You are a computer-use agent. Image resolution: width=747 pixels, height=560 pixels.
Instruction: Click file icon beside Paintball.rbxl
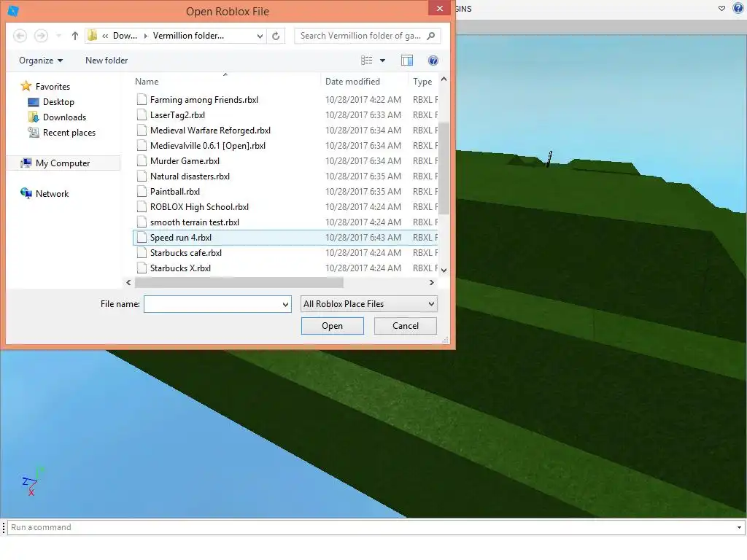pyautogui.click(x=142, y=192)
